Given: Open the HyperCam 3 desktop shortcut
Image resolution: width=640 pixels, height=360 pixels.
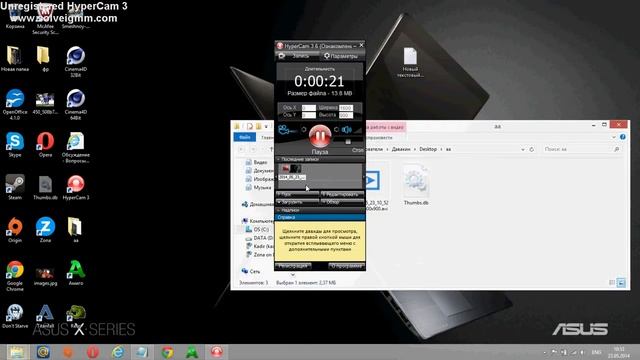Looking at the screenshot, I should [x=76, y=187].
